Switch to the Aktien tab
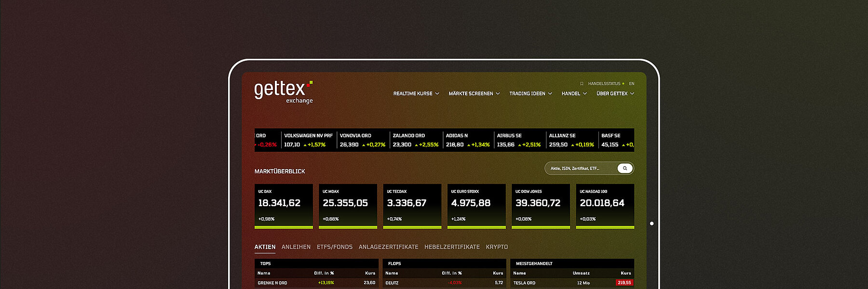The height and width of the screenshot is (289, 868). pos(265,247)
